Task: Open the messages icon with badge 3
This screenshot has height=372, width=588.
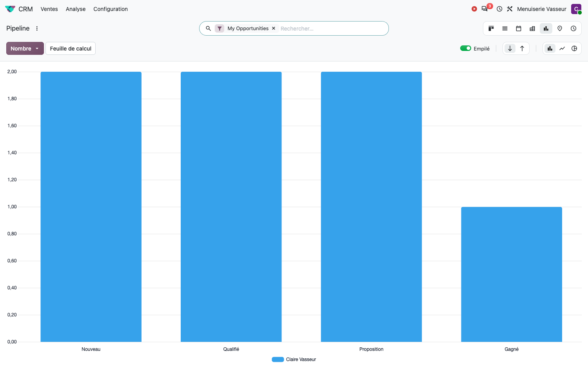Action: pos(485,9)
